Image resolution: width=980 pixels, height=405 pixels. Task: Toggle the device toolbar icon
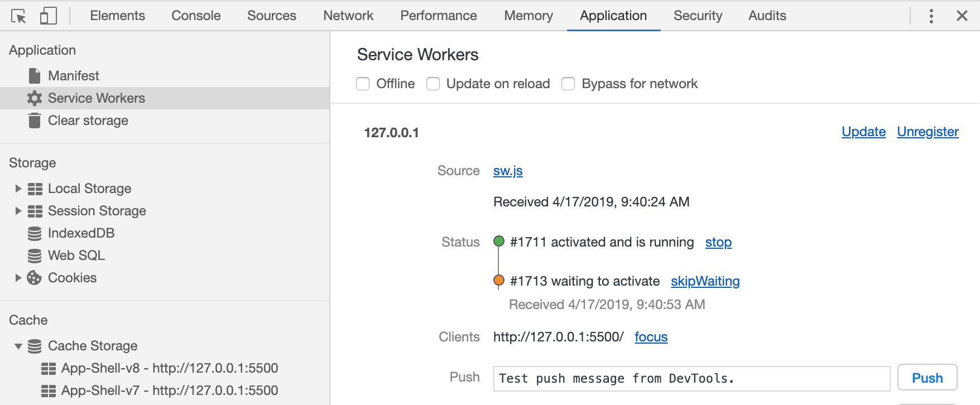click(49, 16)
